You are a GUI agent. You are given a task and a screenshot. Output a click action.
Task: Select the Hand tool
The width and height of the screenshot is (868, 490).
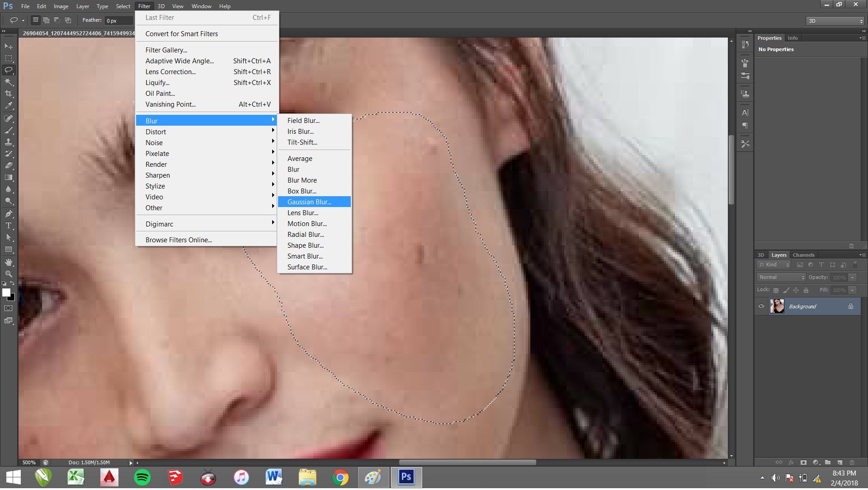click(9, 262)
